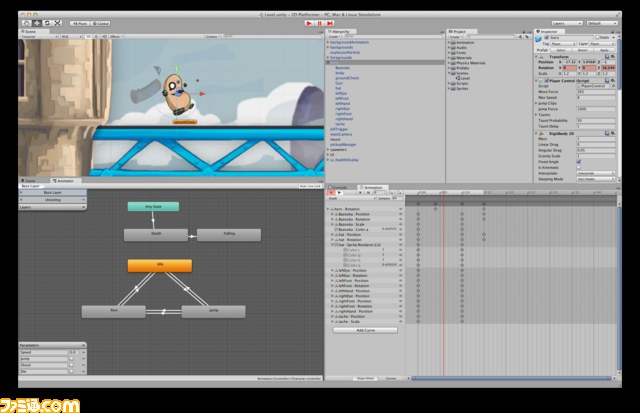
Task: Pause the game preview
Action: click(320, 23)
